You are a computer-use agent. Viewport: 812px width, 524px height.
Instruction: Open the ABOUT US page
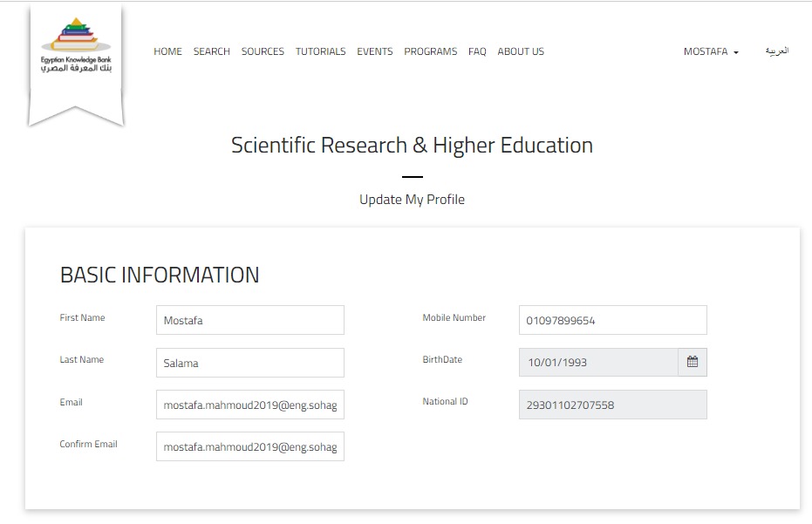point(521,52)
